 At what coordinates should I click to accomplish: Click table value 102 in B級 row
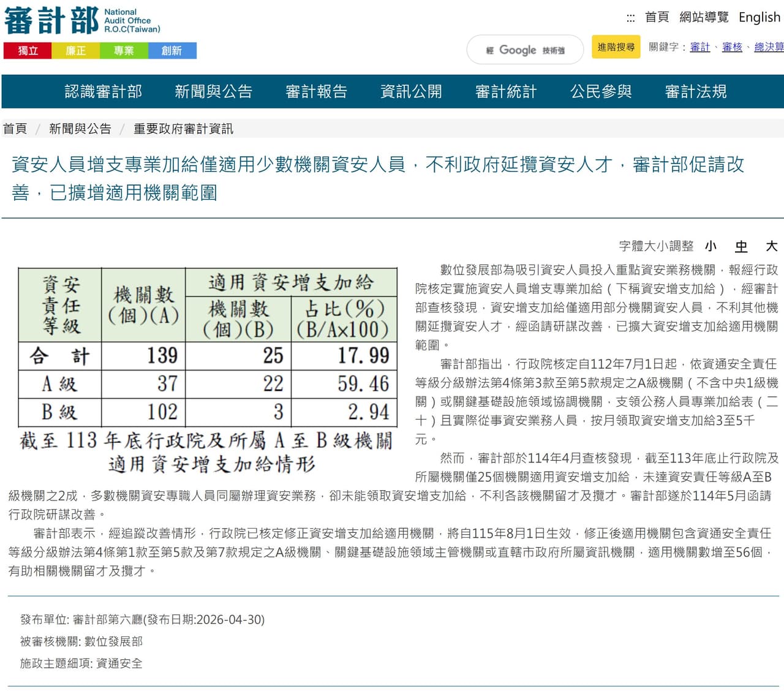pyautogui.click(x=162, y=412)
